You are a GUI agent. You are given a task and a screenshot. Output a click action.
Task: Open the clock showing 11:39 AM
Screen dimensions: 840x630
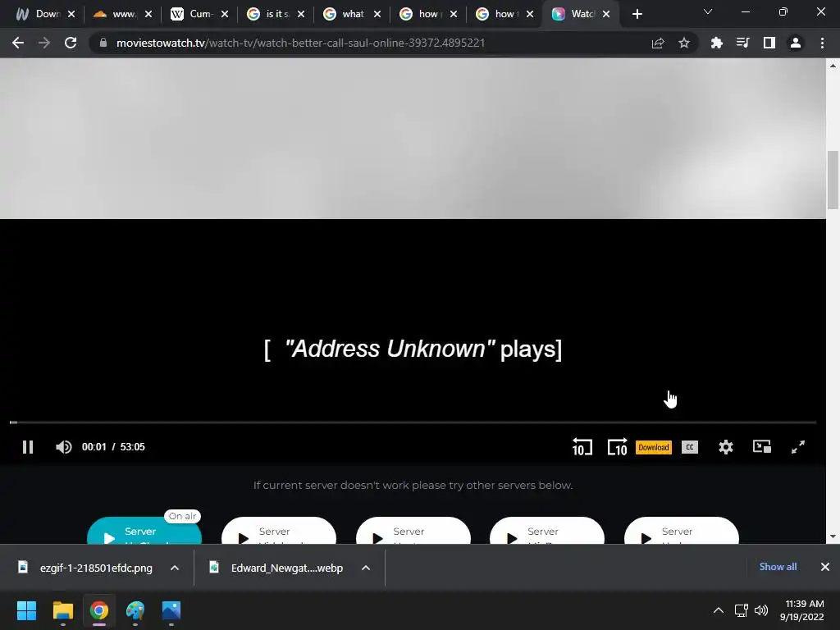(x=802, y=610)
